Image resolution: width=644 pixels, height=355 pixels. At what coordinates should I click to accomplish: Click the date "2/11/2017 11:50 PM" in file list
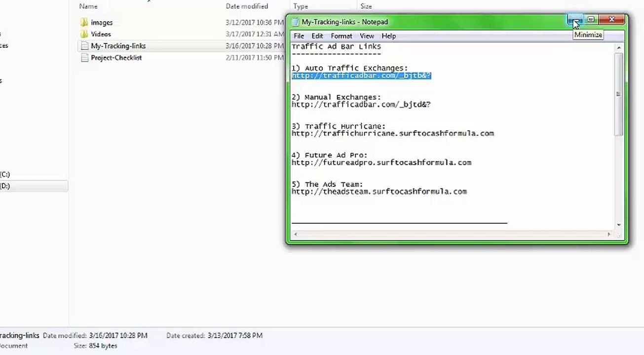pos(255,58)
